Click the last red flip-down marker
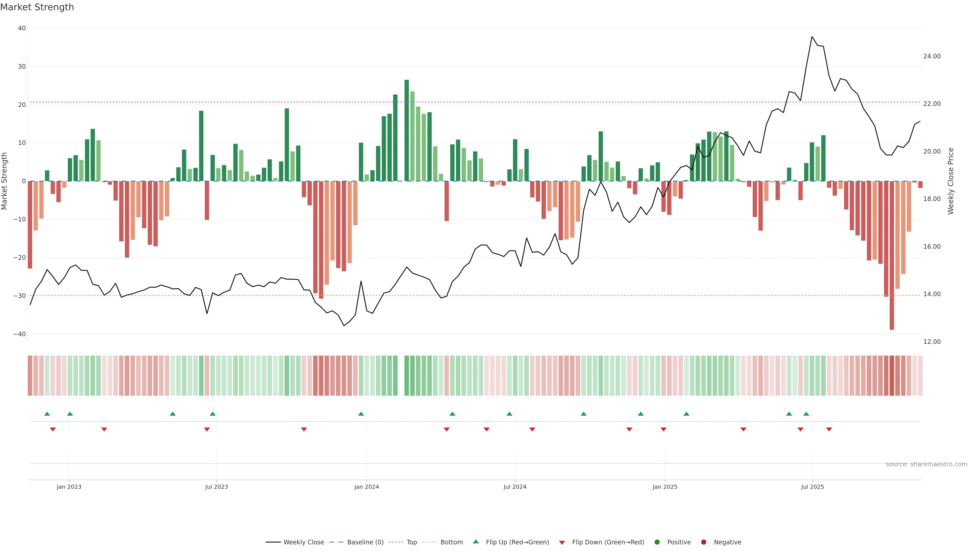 (x=829, y=429)
